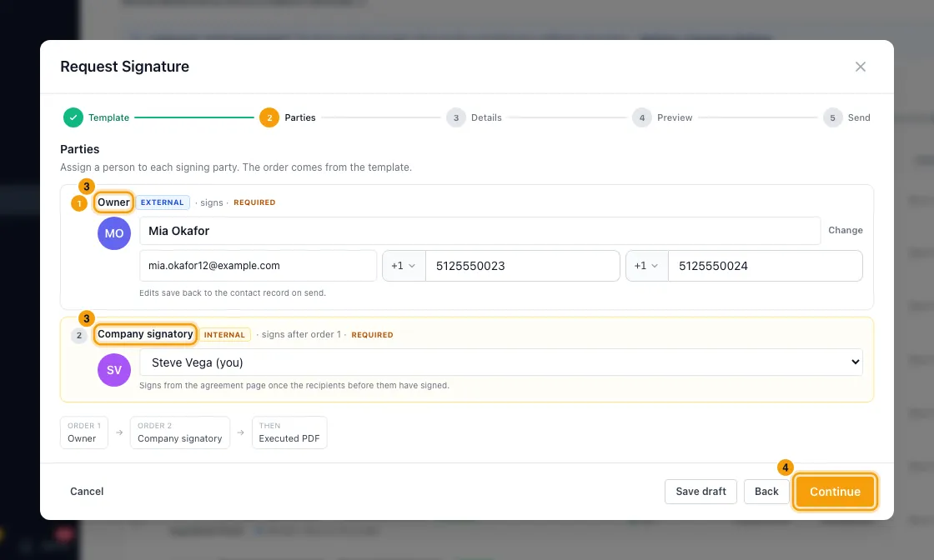The width and height of the screenshot is (934, 560).
Task: Click the Details step number 3 circle
Action: click(455, 117)
